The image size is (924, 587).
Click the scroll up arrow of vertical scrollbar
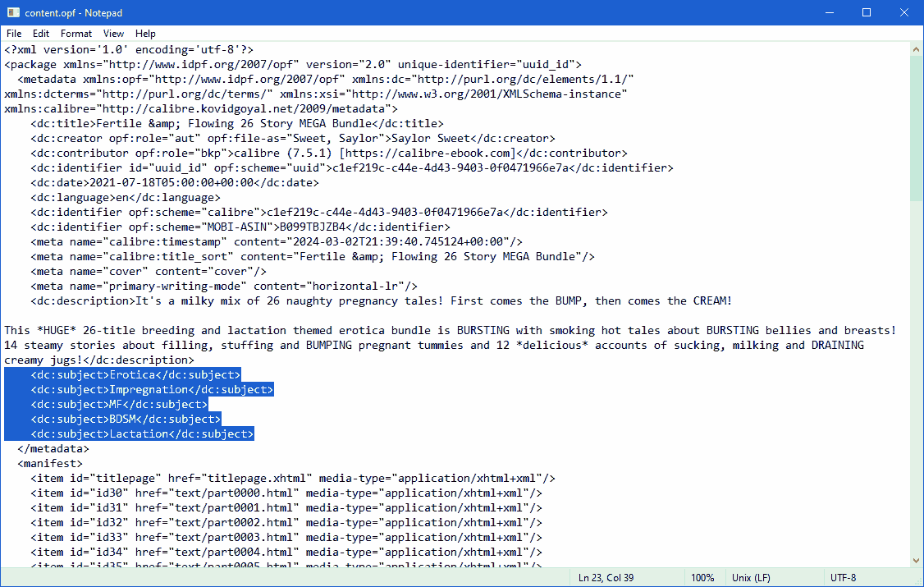916,49
